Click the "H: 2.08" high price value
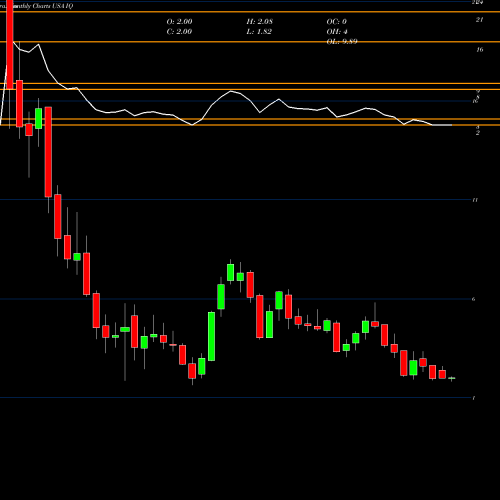The image size is (500, 500). (260, 22)
